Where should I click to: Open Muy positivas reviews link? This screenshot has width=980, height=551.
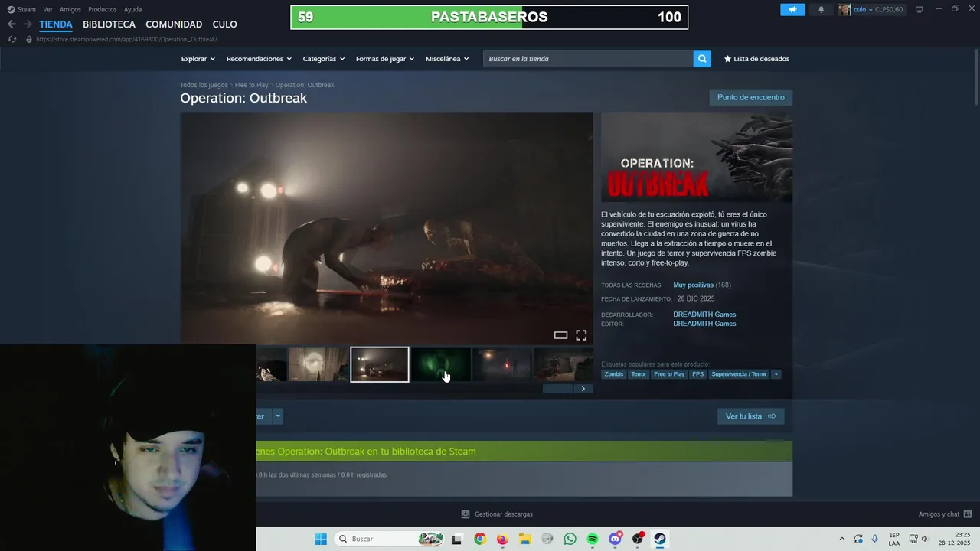point(693,285)
